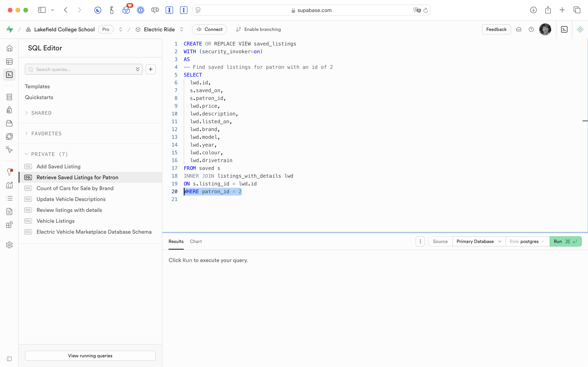Open the Vehicle Listings saved query
Image resolution: width=588 pixels, height=367 pixels.
click(56, 221)
